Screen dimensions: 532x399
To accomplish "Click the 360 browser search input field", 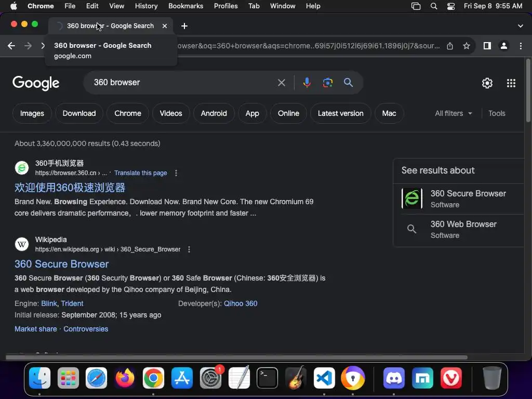I will tap(183, 83).
